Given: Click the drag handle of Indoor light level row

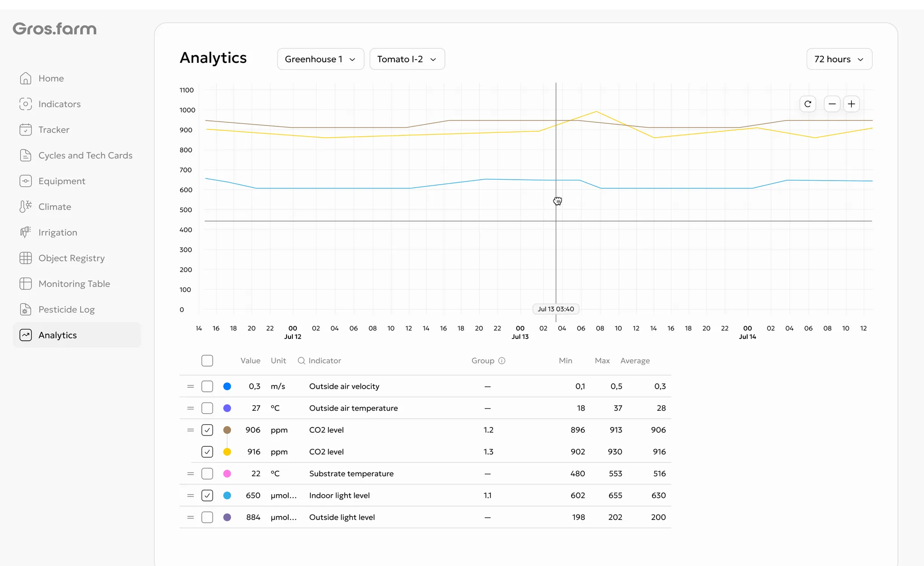Looking at the screenshot, I should click(x=190, y=496).
